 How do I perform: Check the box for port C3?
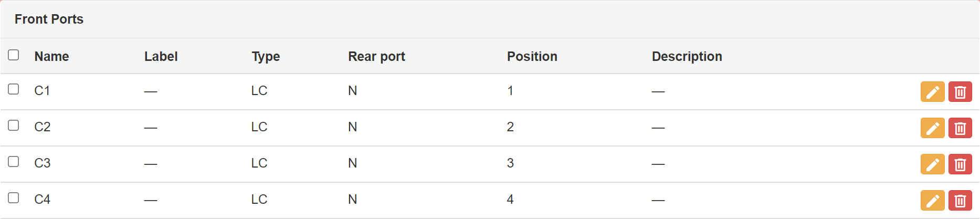click(14, 161)
